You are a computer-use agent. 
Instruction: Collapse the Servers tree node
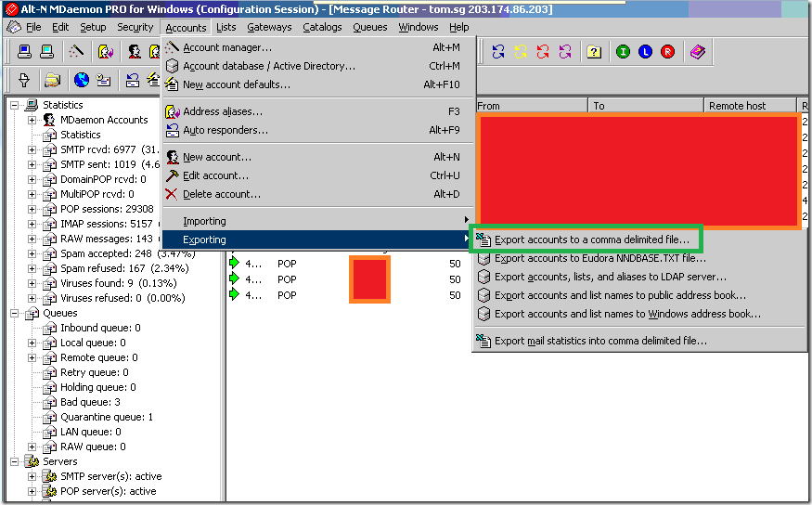click(x=15, y=461)
